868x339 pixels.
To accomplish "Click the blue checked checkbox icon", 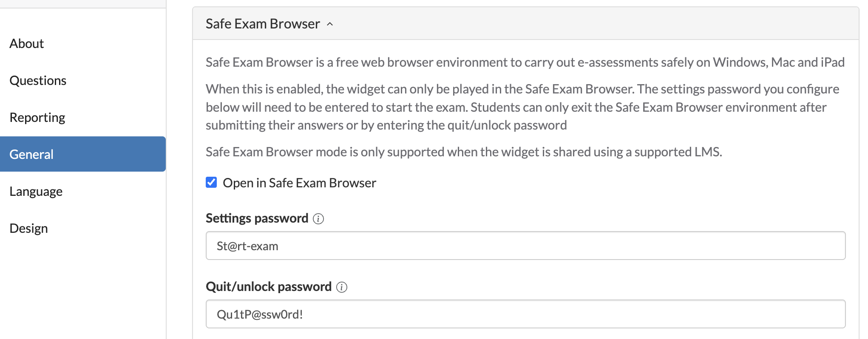I will point(211,182).
